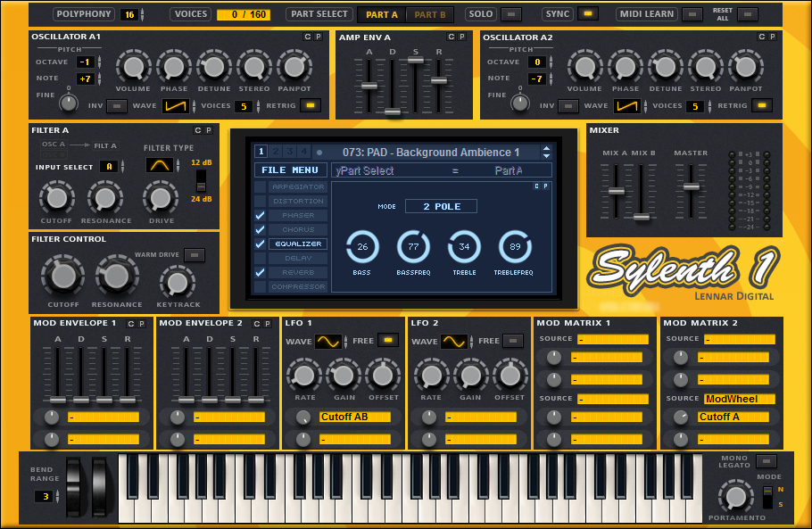Click the Oscillator A2 Panpot knob

pyautogui.click(x=746, y=67)
